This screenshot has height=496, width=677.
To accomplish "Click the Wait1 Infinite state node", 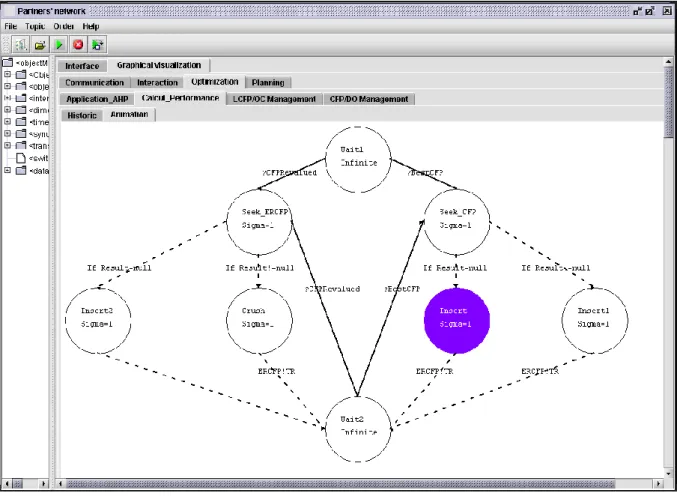I will (358, 159).
